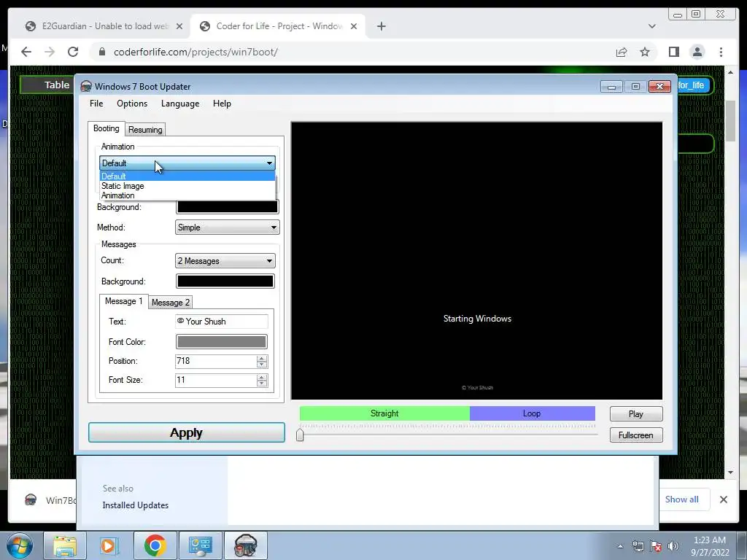Screen dimensions: 747x560
Task: Click the animation frame slider thumb
Action: click(300, 435)
